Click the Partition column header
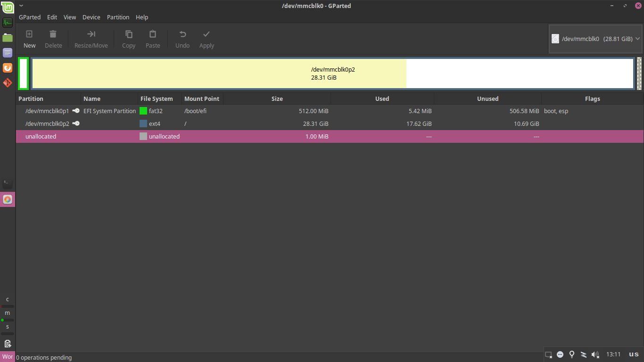This screenshot has height=362, width=644. click(49, 99)
